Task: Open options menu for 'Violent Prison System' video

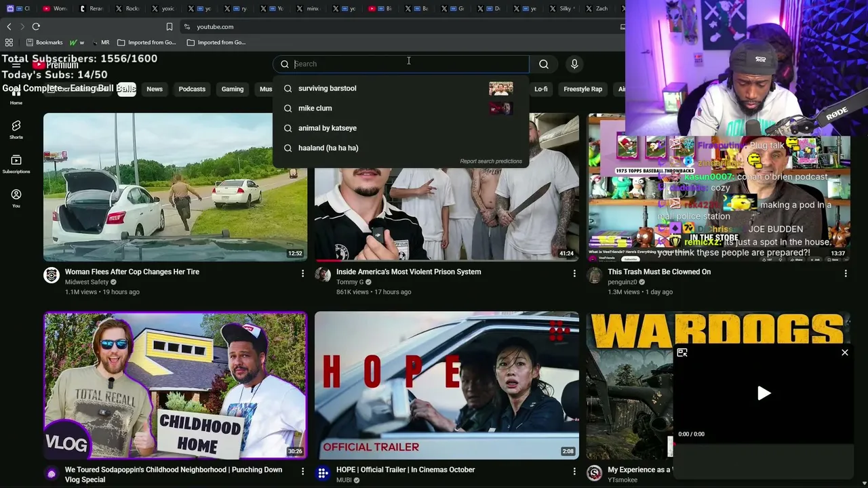Action: pyautogui.click(x=574, y=273)
